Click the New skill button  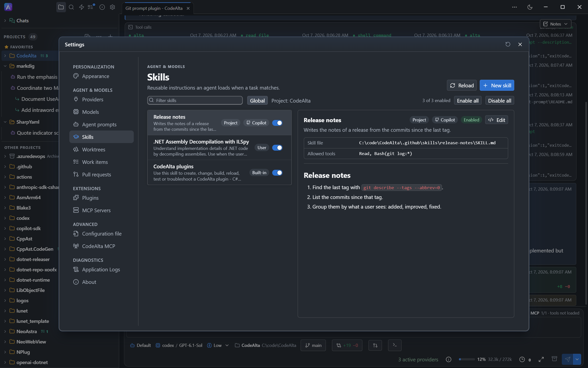497,85
